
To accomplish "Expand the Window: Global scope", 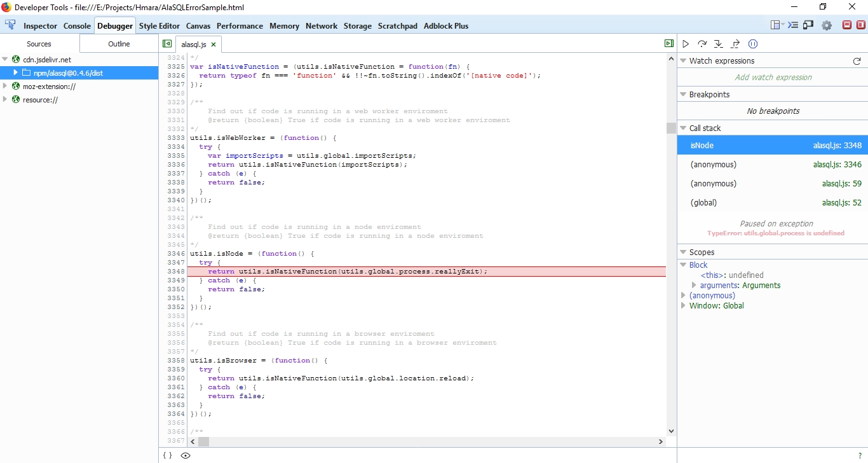I will point(684,305).
